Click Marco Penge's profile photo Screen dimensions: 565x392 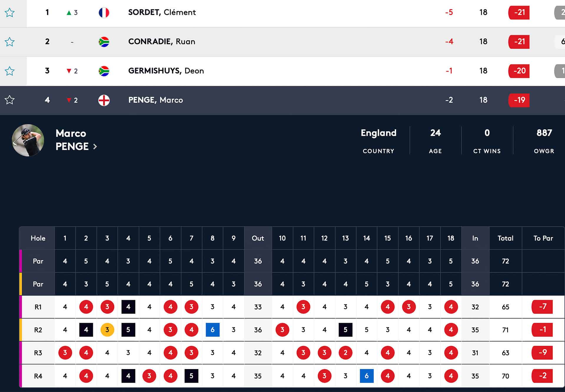28,140
